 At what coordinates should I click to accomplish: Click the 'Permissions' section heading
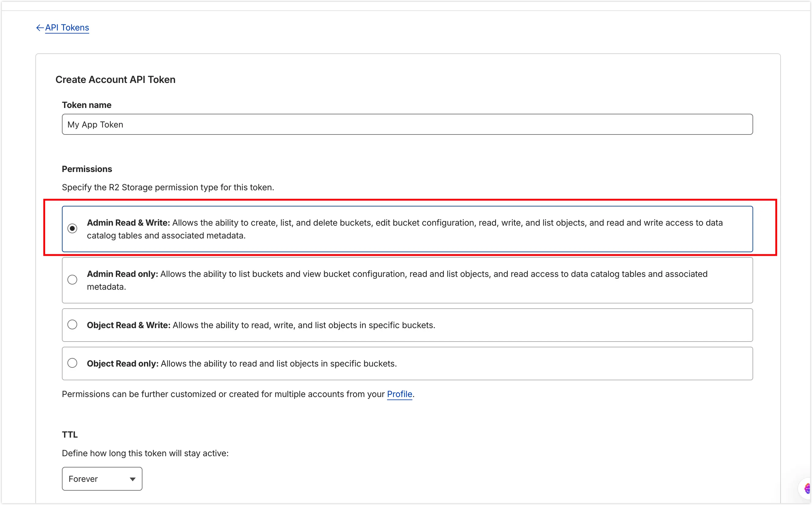(x=87, y=169)
